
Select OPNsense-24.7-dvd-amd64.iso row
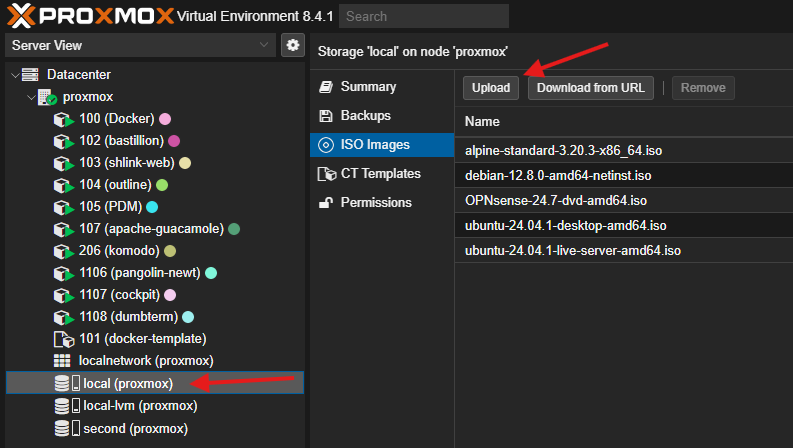point(624,200)
